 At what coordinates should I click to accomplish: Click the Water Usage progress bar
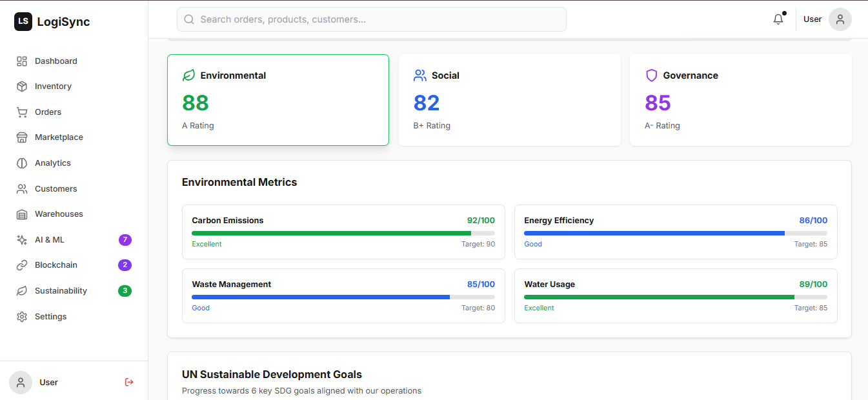click(x=676, y=297)
